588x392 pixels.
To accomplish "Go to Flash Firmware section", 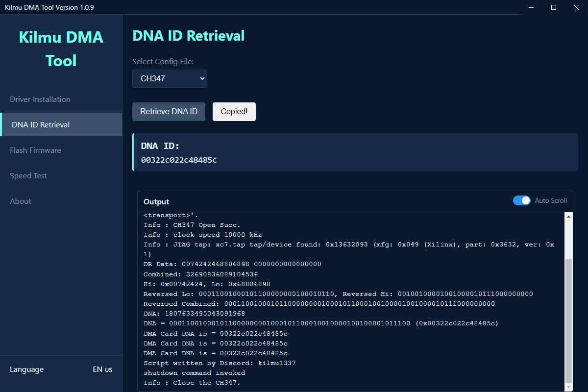I will [61, 150].
